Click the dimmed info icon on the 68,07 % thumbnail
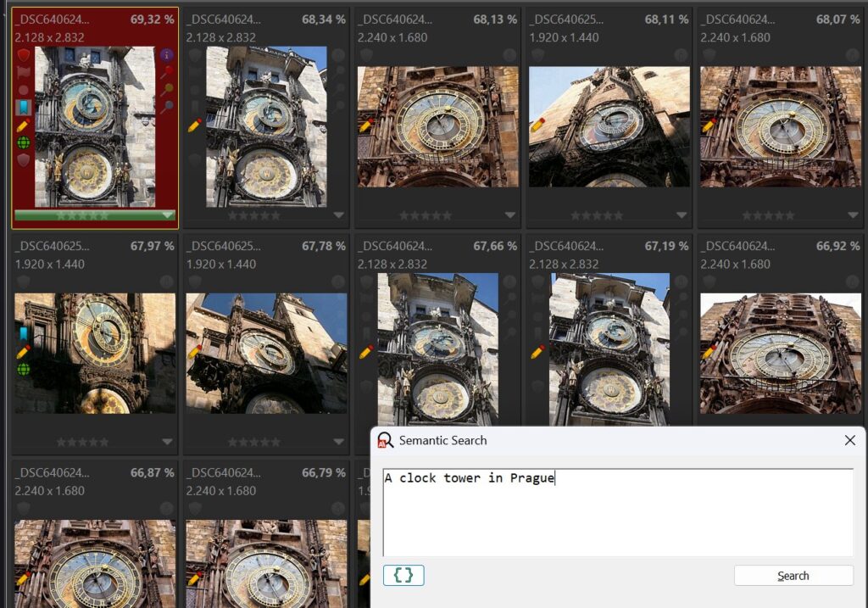868x608 pixels. [853, 55]
